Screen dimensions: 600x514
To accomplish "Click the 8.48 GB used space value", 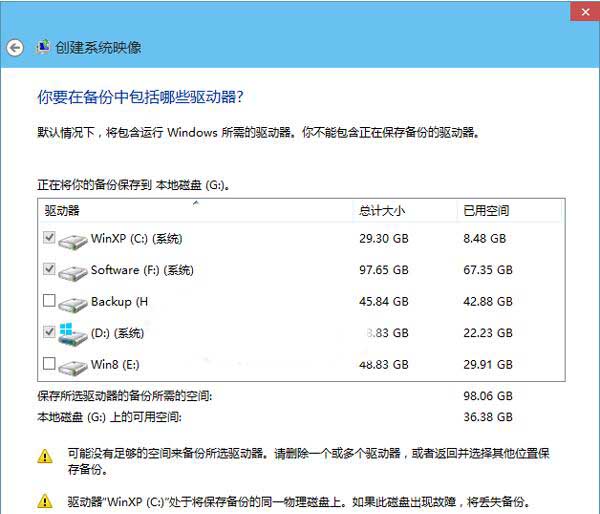I will point(485,239).
